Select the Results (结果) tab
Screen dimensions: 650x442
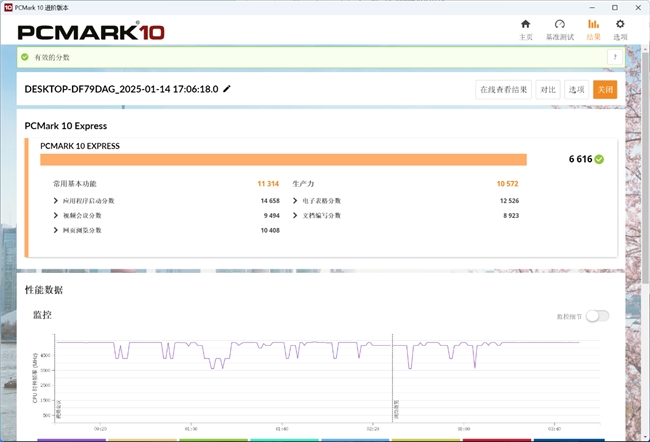coord(593,30)
